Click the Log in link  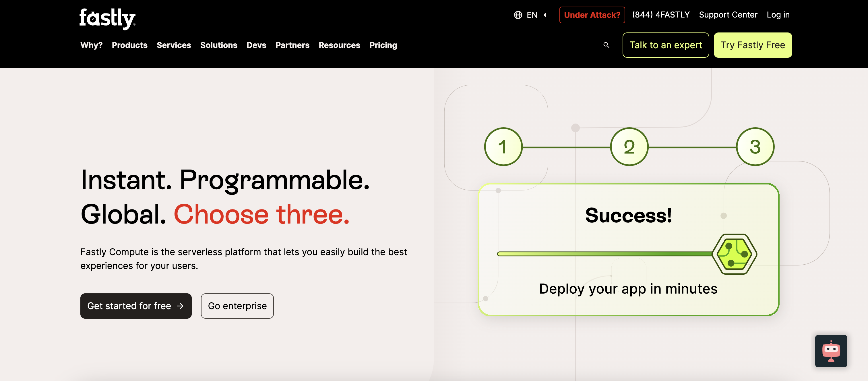(778, 15)
